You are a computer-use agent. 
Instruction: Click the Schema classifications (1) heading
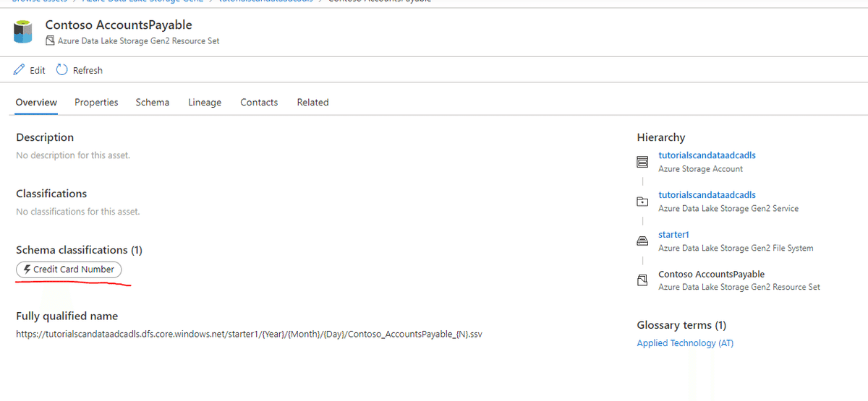(80, 250)
